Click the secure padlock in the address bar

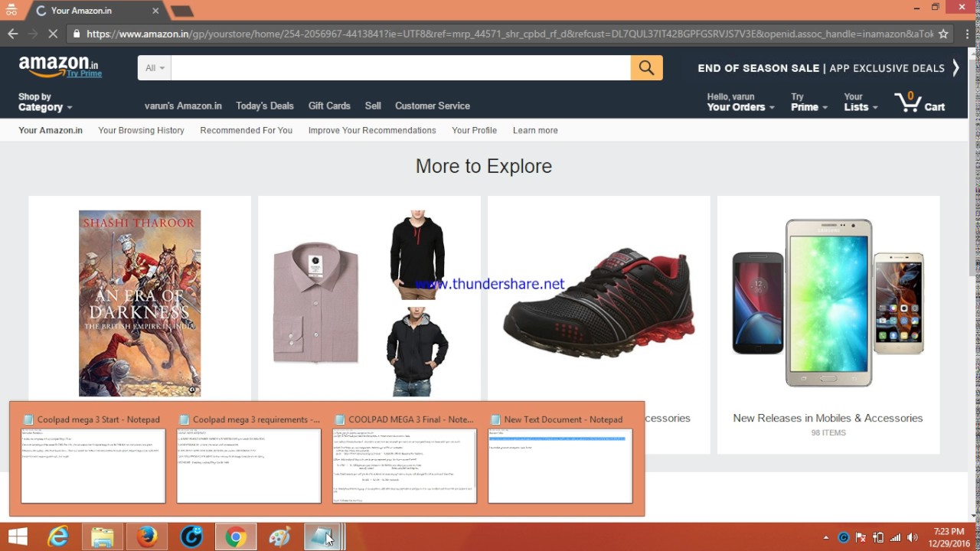[x=75, y=34]
